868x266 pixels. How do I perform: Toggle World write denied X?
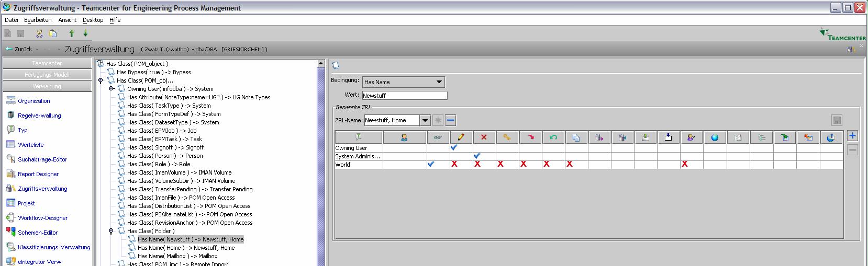coord(454,164)
